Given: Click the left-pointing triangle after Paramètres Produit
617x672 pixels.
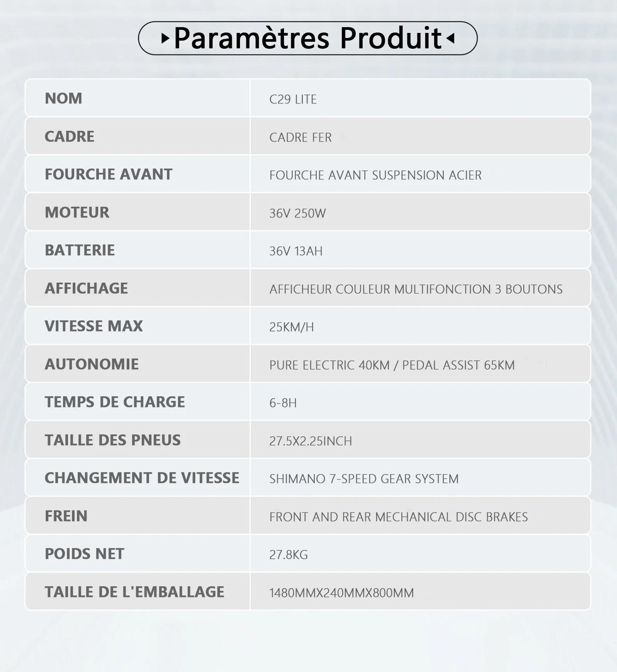Looking at the screenshot, I should (x=451, y=38).
